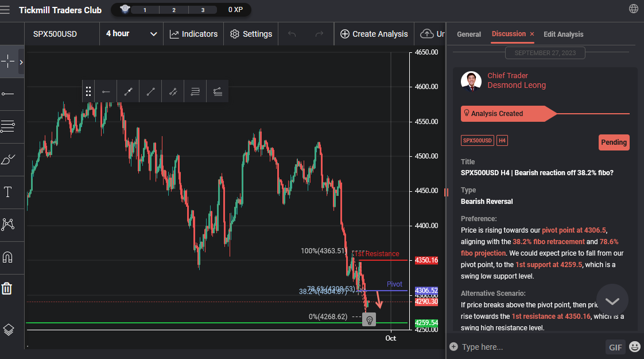The image size is (644, 359).
Task: Switch to the Discussion tab
Action: (x=509, y=34)
